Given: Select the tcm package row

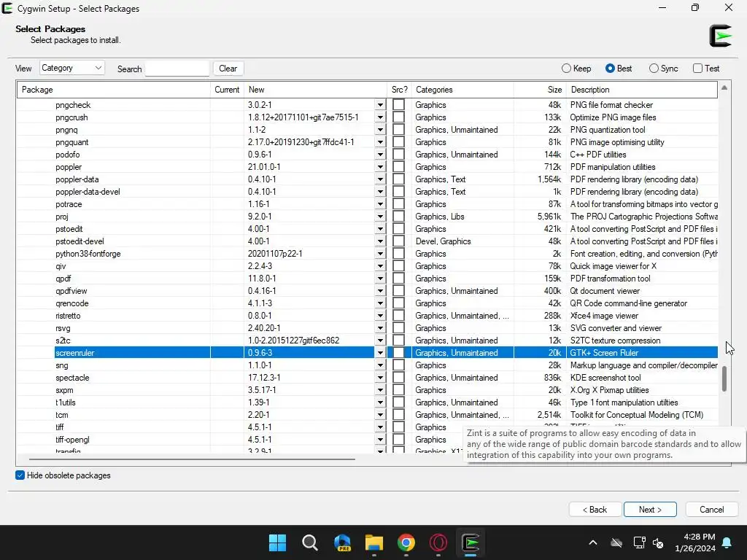Looking at the screenshot, I should 368,415.
